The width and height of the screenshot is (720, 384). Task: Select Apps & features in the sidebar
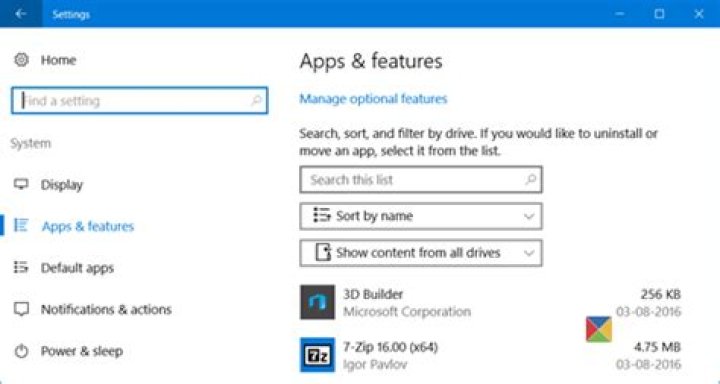88,226
